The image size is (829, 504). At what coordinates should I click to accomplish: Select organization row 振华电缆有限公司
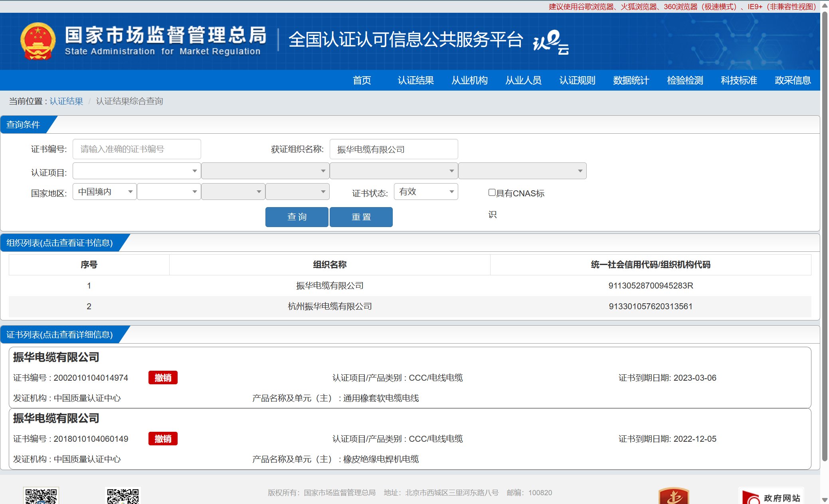[x=410, y=286]
